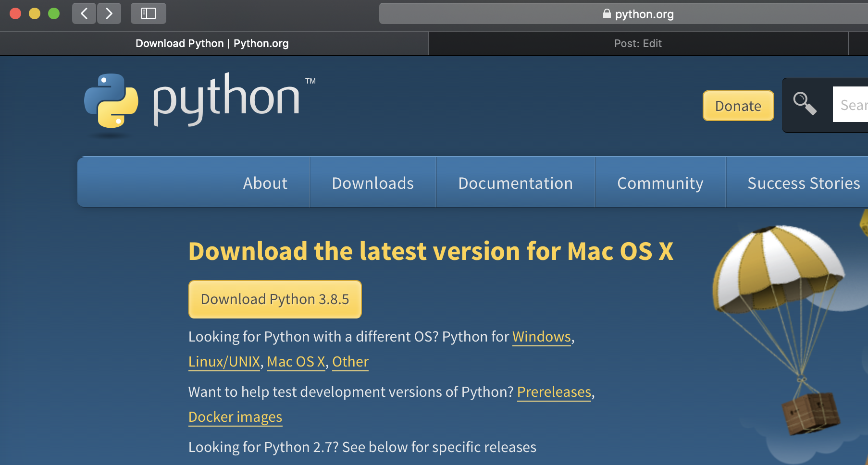Click the back navigation arrow
Screen dimensions: 868x465
[x=84, y=13]
